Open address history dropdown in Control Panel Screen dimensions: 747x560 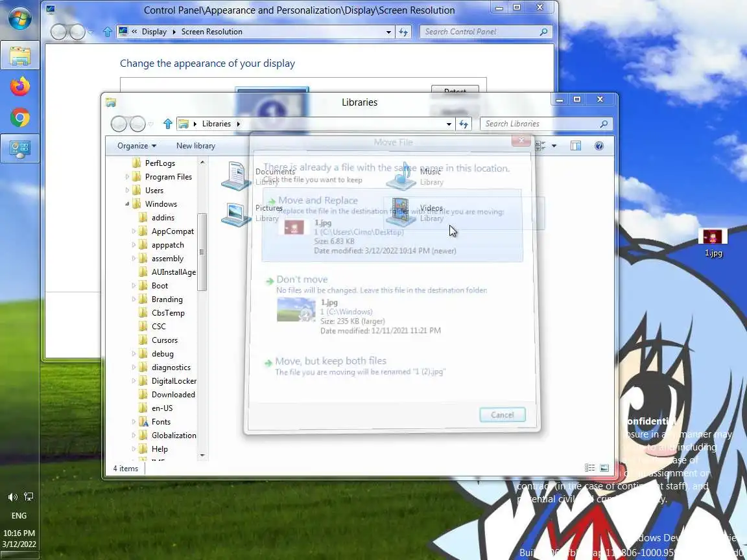click(x=389, y=32)
